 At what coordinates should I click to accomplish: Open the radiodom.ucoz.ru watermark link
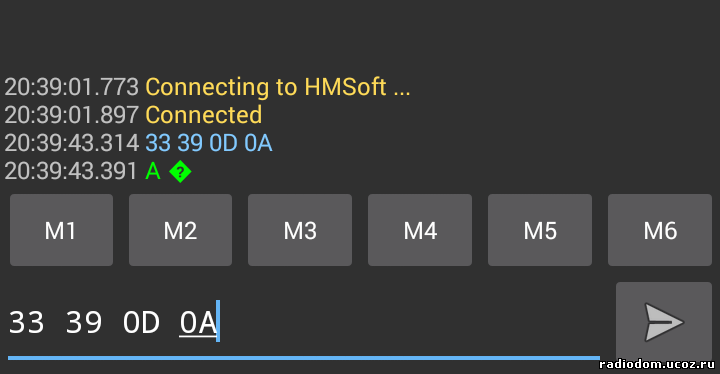(x=657, y=365)
